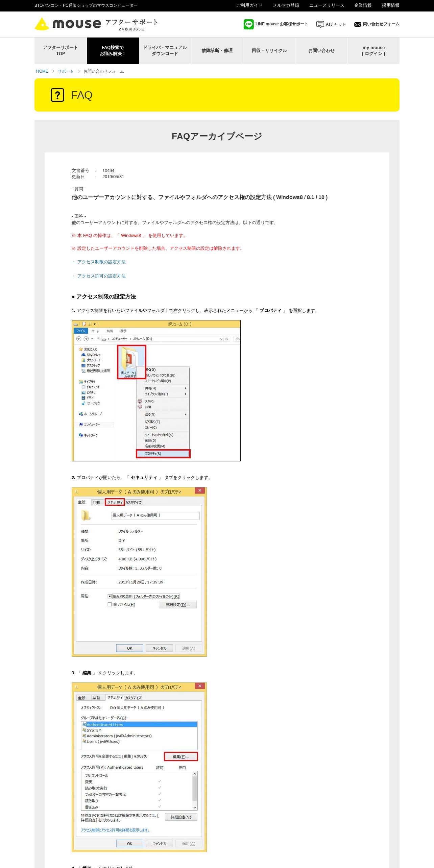Select the FAQ検索でお悩み解決 tab
This screenshot has height=868, width=434.
pos(113,51)
